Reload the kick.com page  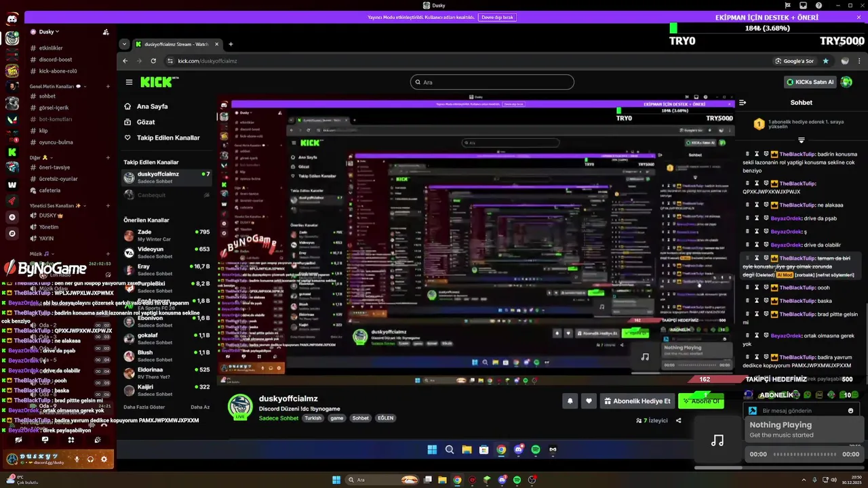click(x=153, y=61)
